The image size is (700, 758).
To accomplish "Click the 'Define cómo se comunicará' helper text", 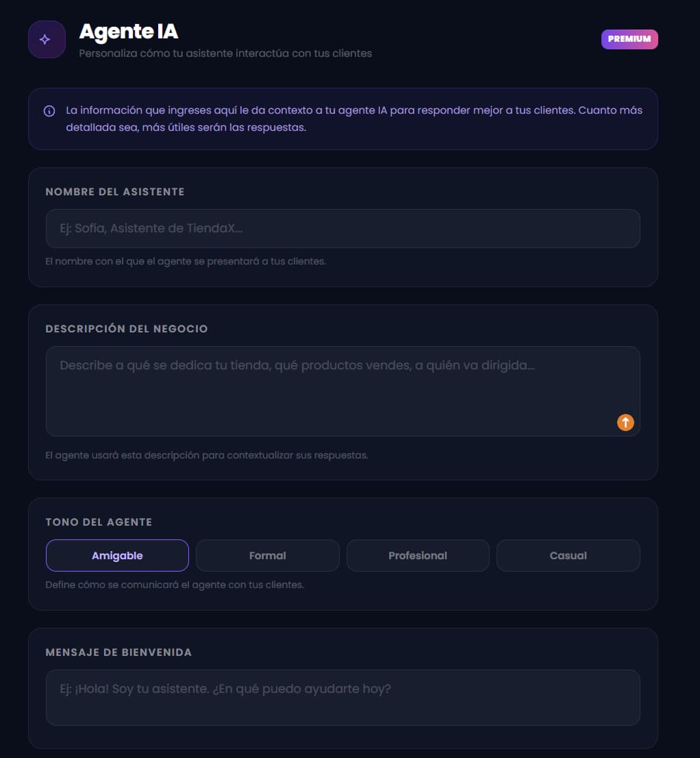I will [x=175, y=585].
